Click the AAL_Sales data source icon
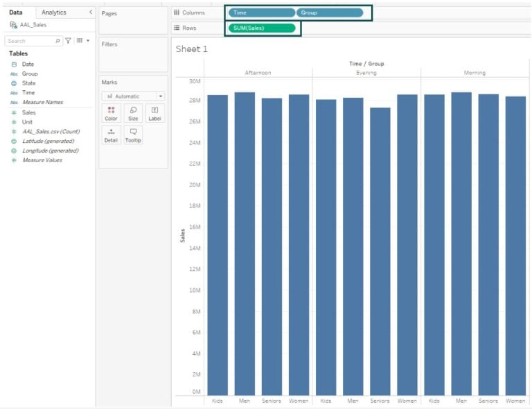 click(x=14, y=25)
